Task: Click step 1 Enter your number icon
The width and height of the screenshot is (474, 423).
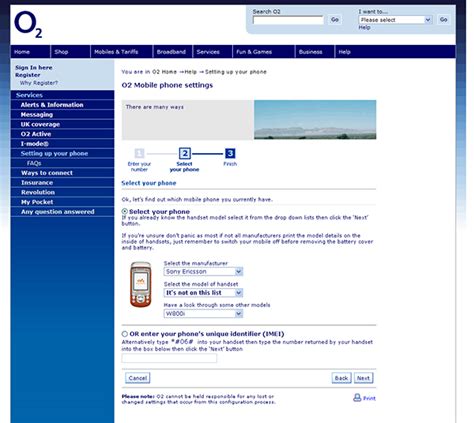Action: pos(139,153)
